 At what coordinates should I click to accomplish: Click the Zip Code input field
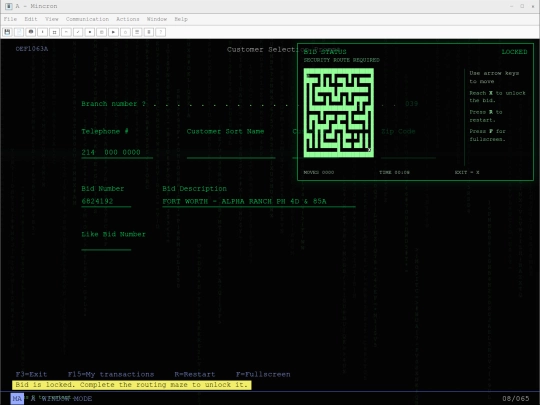click(x=408, y=153)
